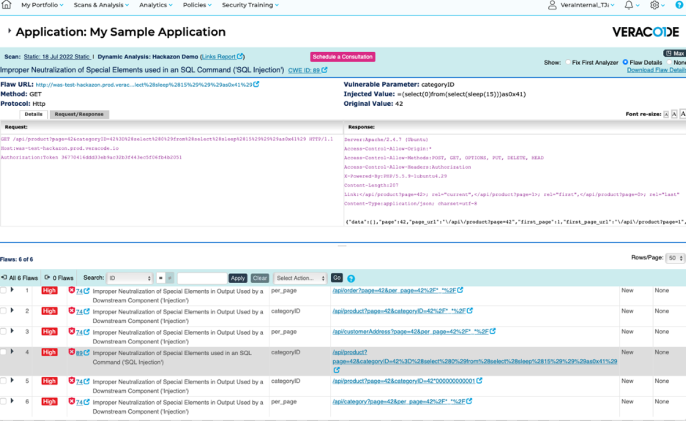Select Flaw Details radio button
This screenshot has height=421, width=686.
coord(625,62)
